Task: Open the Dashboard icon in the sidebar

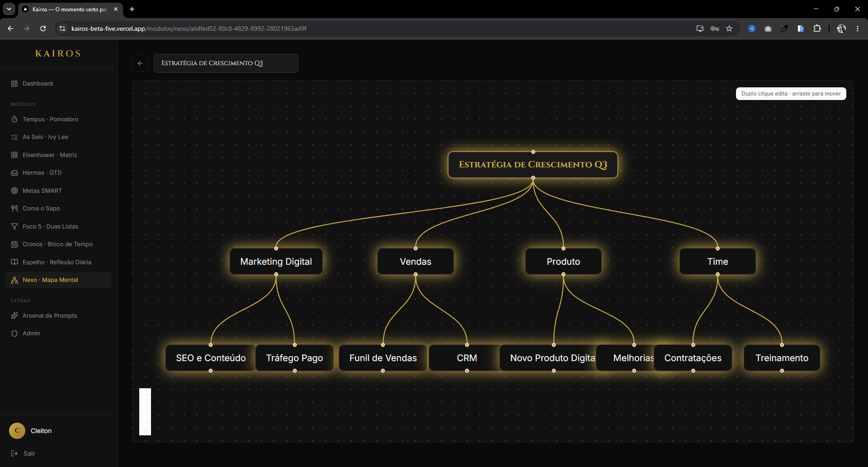Action: point(14,84)
